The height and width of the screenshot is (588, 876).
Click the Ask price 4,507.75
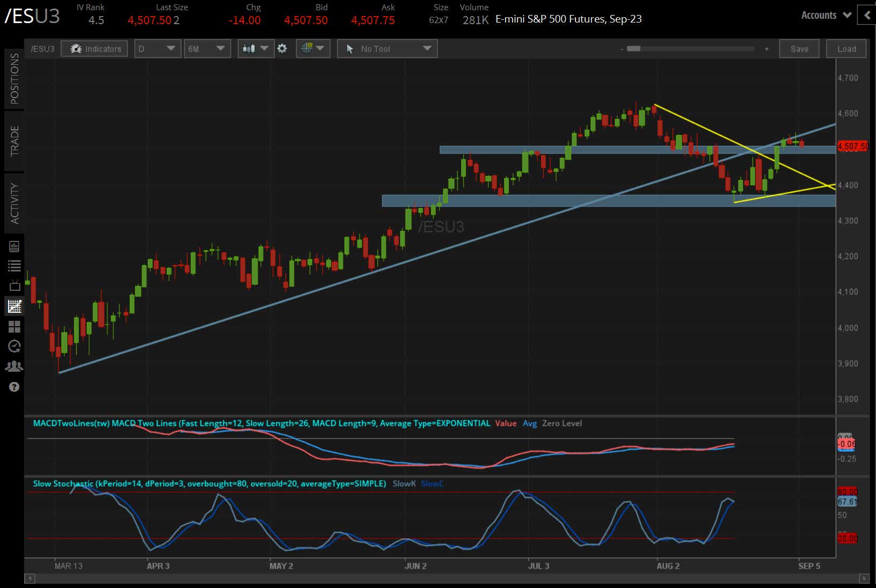pyautogui.click(x=373, y=20)
